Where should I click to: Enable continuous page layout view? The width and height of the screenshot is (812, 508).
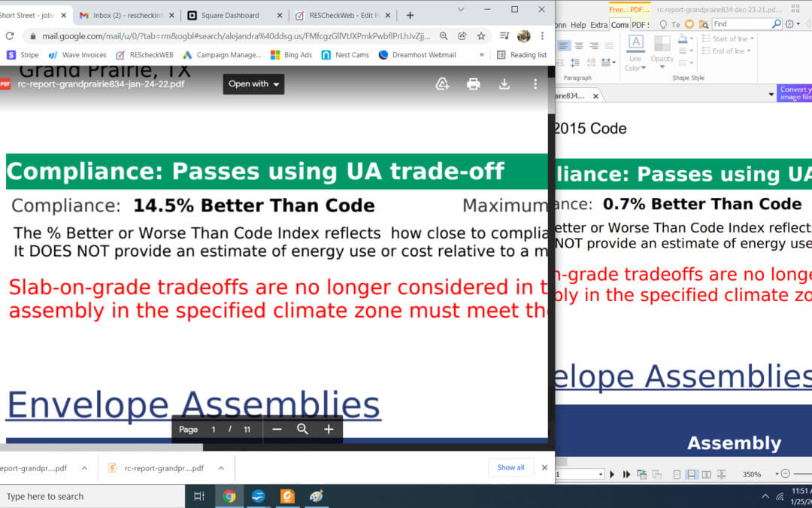[691, 474]
